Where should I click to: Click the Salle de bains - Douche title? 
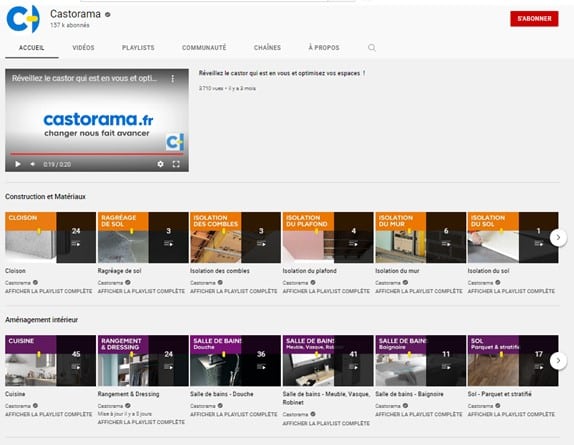(221, 394)
